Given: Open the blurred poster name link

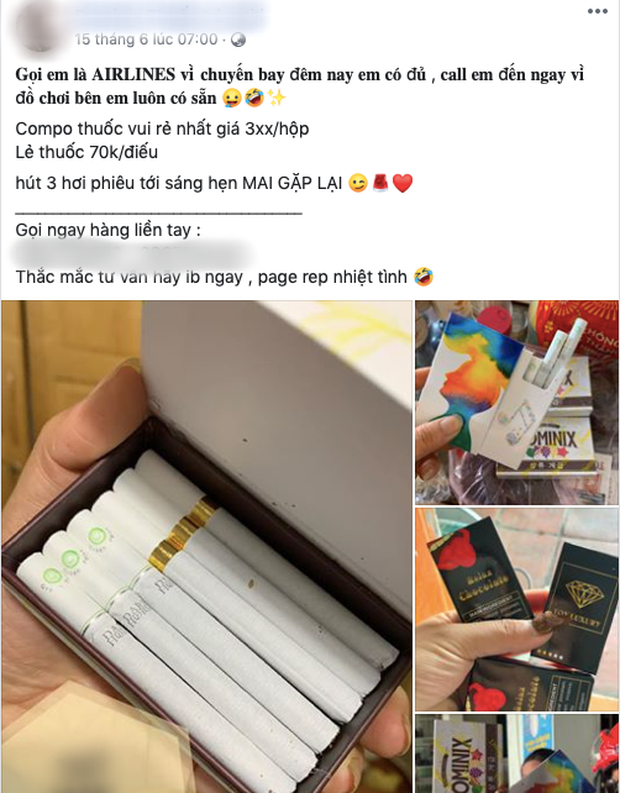Looking at the screenshot, I should point(172,16).
